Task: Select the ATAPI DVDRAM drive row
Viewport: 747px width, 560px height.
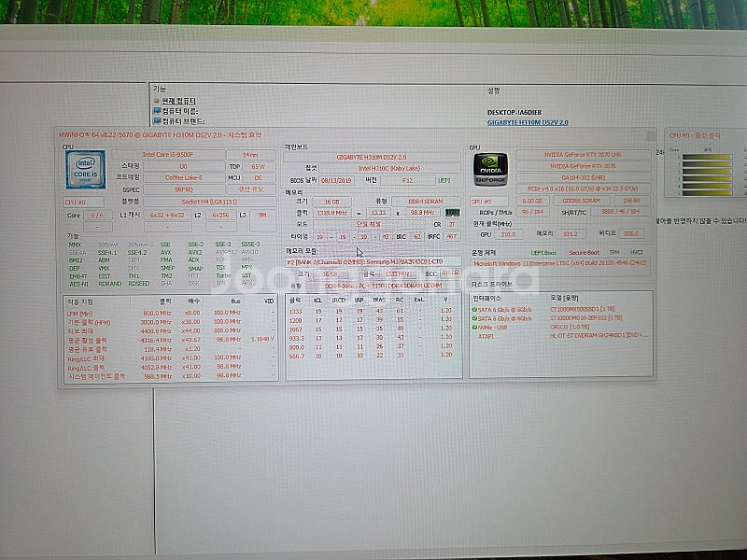Action: point(558,335)
